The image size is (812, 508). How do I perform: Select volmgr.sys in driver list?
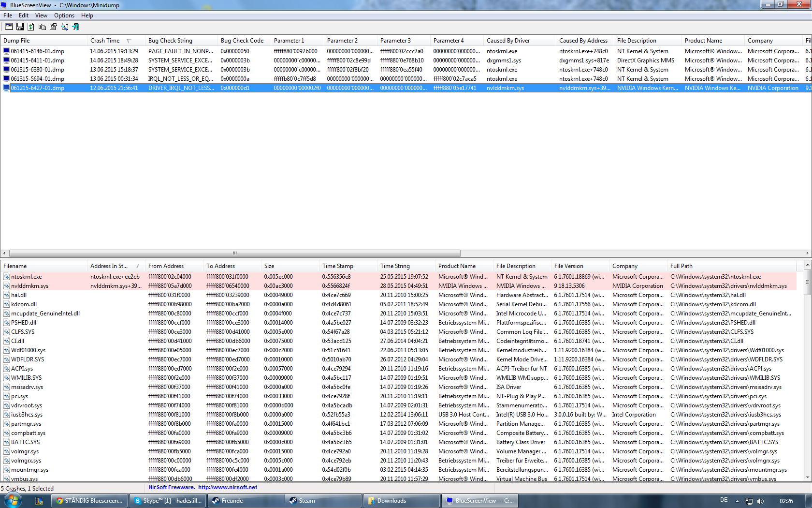(x=25, y=451)
